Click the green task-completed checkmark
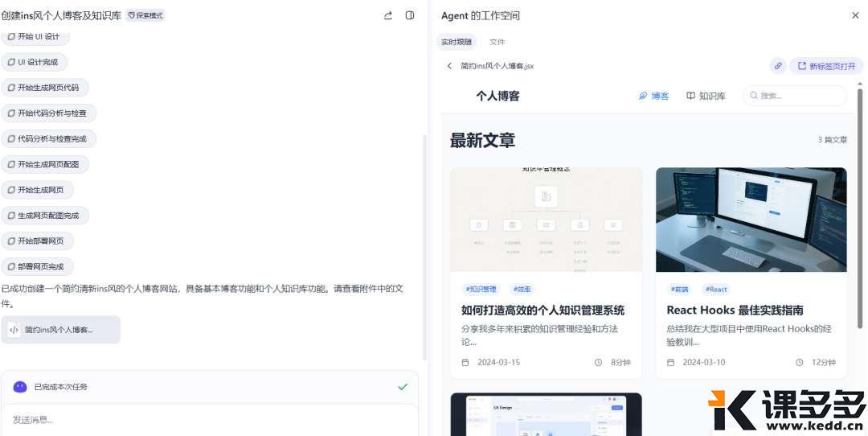Viewport: 868px width, 436px height. [x=403, y=387]
